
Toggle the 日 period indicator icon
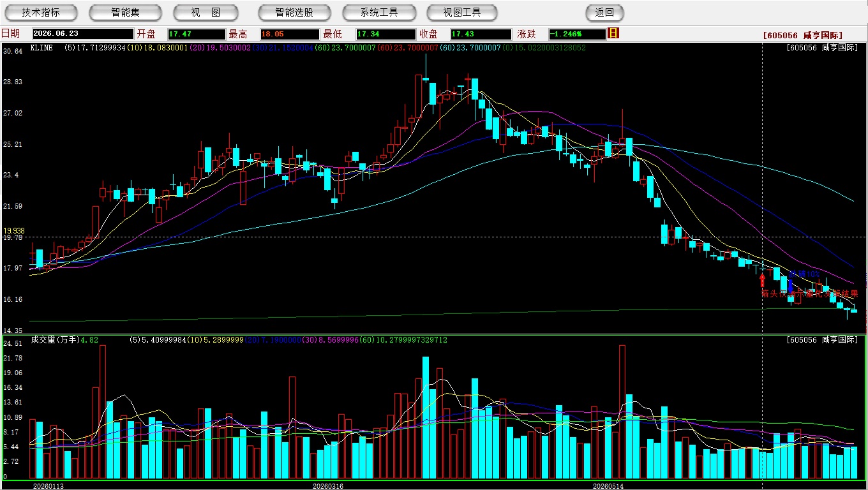tap(613, 33)
